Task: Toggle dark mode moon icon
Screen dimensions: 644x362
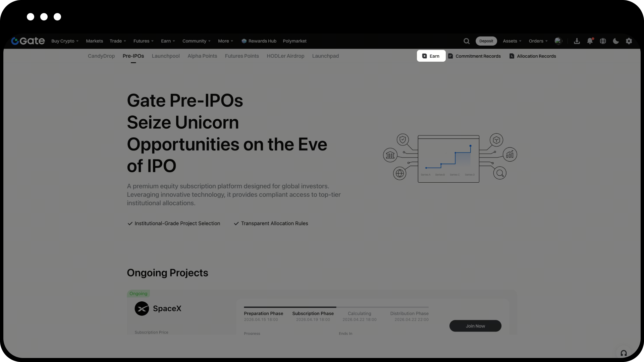Action: (616, 41)
